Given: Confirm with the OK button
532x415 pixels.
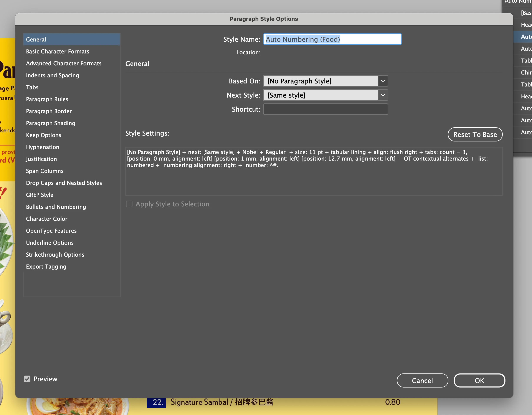Looking at the screenshot, I should [x=479, y=380].
